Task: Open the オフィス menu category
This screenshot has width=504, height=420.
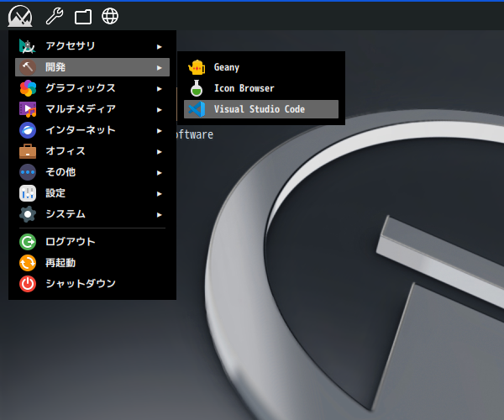Action: 66,151
